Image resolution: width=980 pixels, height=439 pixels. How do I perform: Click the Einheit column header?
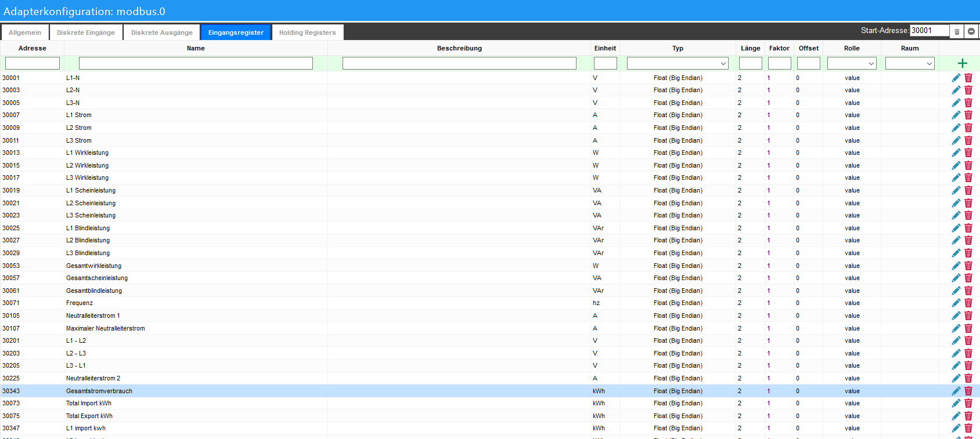[606, 48]
